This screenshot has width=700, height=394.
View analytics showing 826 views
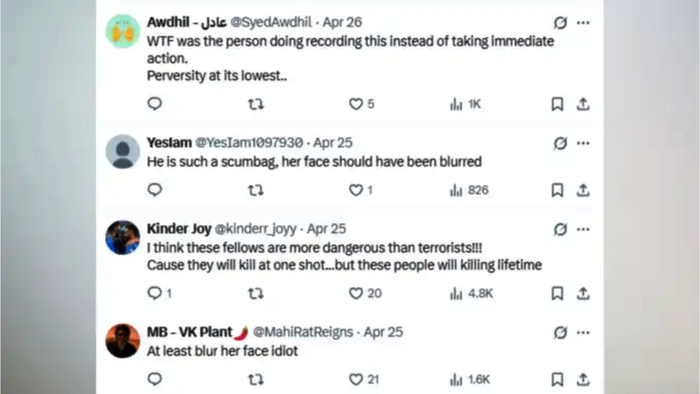pyautogui.click(x=469, y=191)
